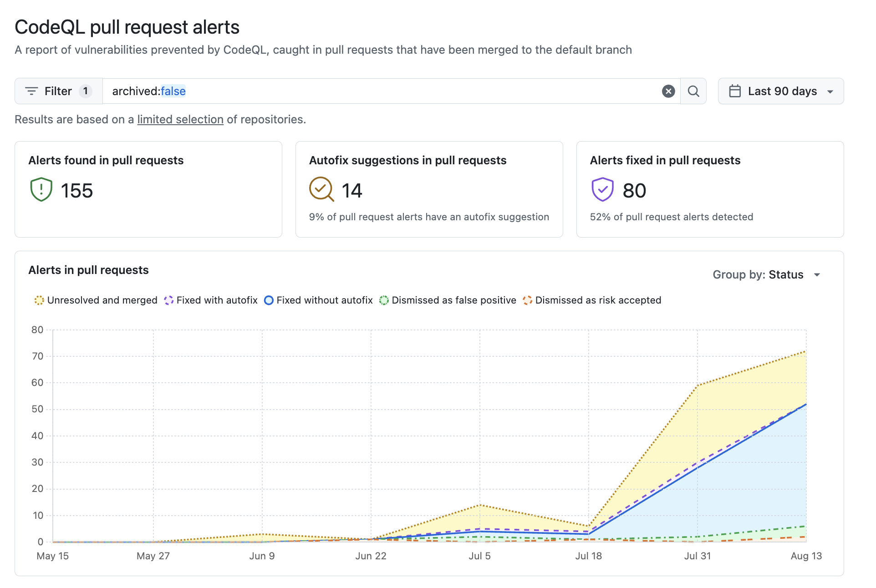This screenshot has height=588, width=876.
Task: Click the filter lines icon
Action: [x=31, y=91]
